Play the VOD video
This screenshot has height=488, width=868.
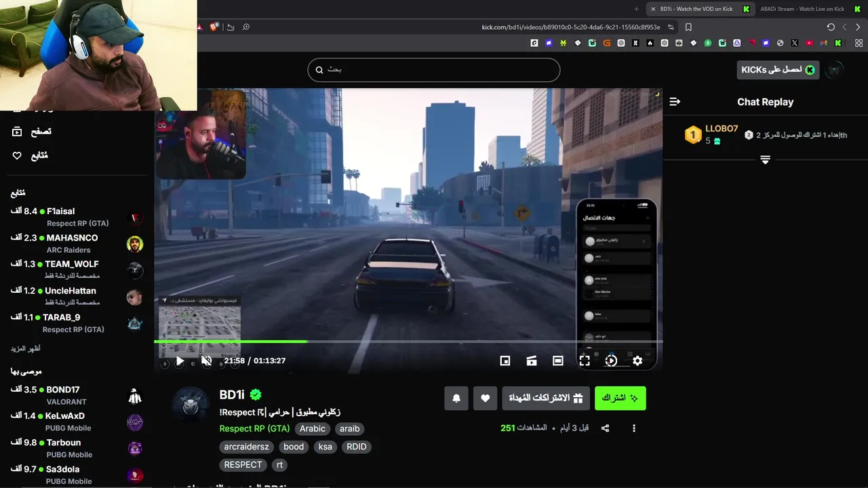tap(180, 361)
